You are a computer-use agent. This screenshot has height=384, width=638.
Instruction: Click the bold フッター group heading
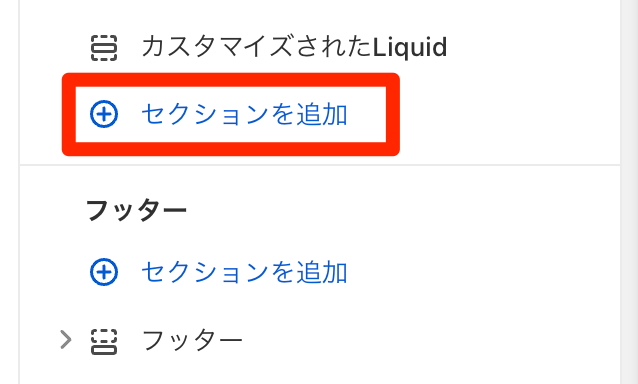coord(136,210)
